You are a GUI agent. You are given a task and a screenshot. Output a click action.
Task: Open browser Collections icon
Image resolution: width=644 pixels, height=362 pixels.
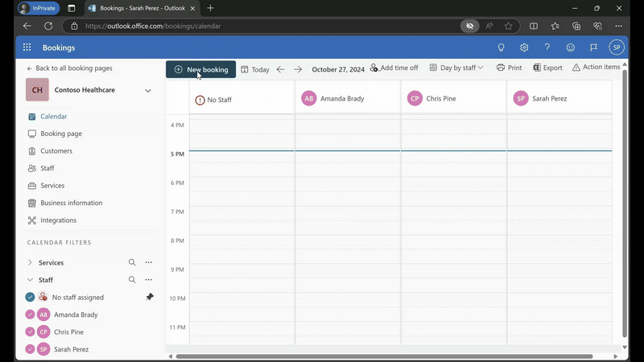576,26
